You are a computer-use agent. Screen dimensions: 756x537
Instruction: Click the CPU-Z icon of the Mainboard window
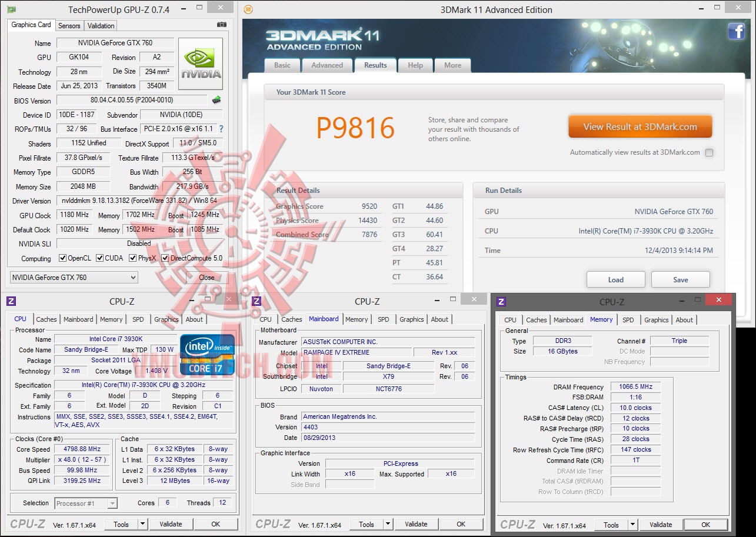click(x=256, y=301)
